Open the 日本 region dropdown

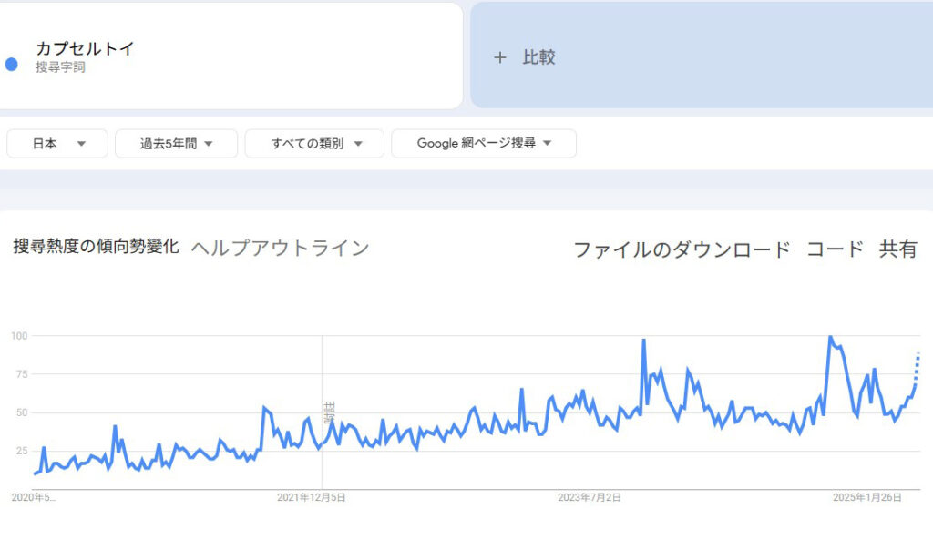click(x=57, y=144)
